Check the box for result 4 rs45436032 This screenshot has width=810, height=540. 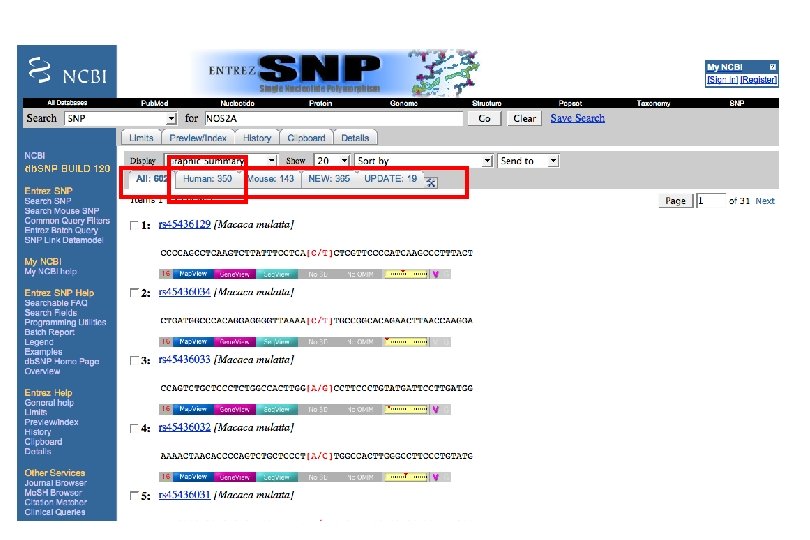[x=134, y=428]
